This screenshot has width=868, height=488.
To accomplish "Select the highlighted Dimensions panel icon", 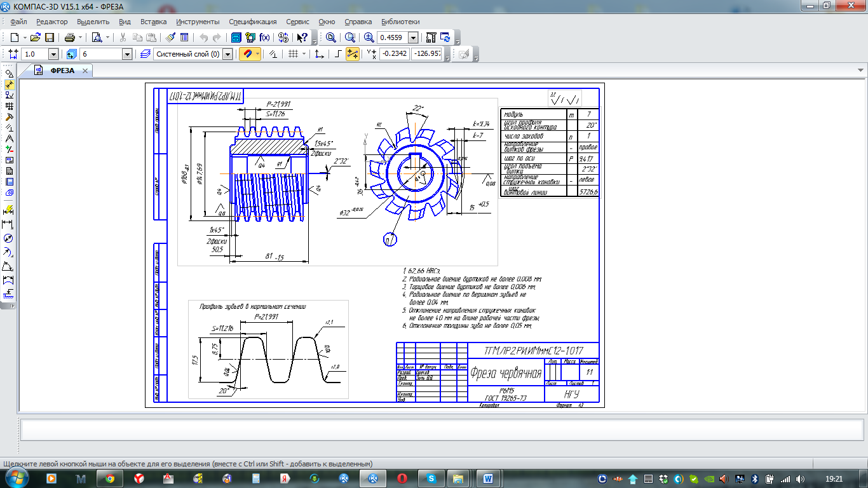I will point(9,85).
